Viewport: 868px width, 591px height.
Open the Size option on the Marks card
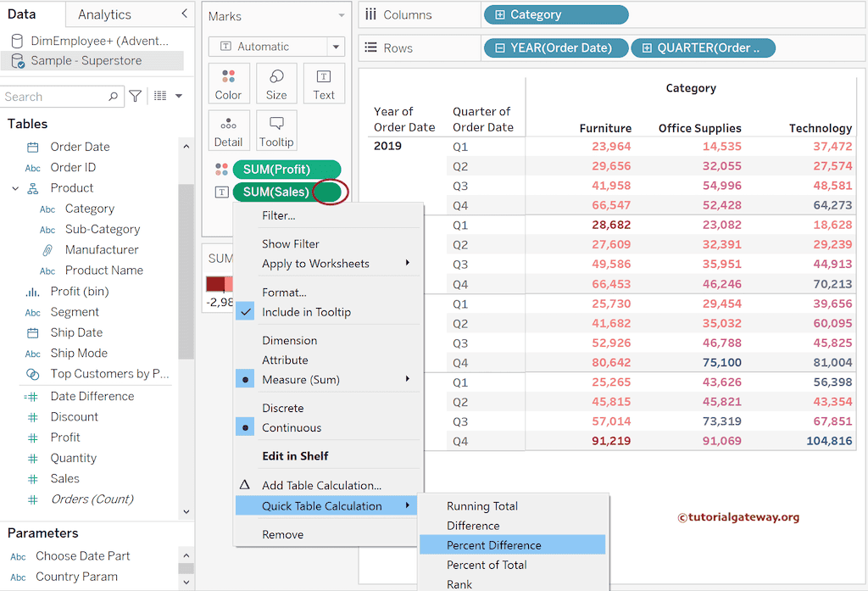[x=276, y=83]
